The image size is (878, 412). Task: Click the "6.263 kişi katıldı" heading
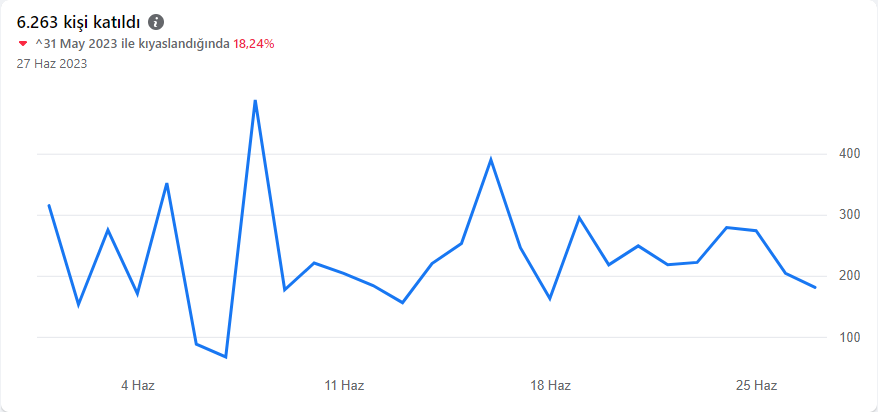78,22
